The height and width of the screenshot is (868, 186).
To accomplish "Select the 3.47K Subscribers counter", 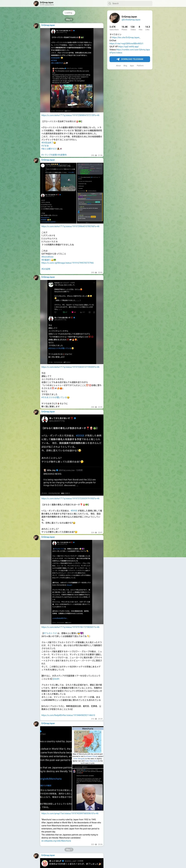I will [x=114, y=28].
